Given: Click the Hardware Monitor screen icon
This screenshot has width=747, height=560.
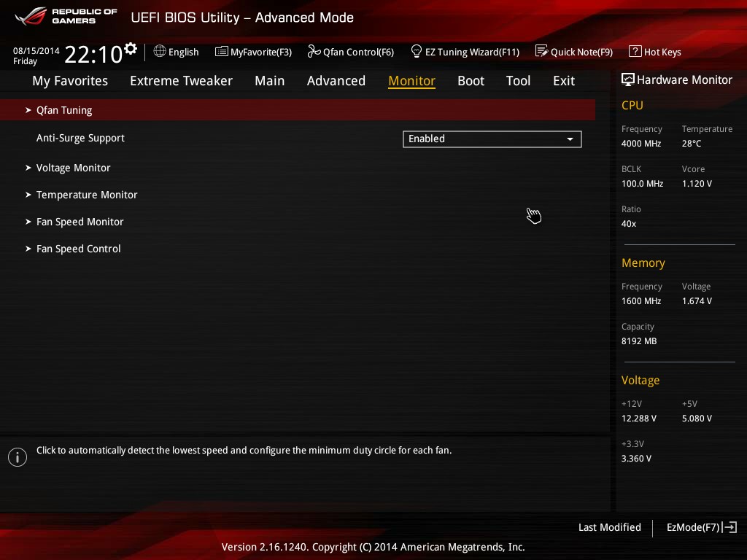Looking at the screenshot, I should point(628,79).
